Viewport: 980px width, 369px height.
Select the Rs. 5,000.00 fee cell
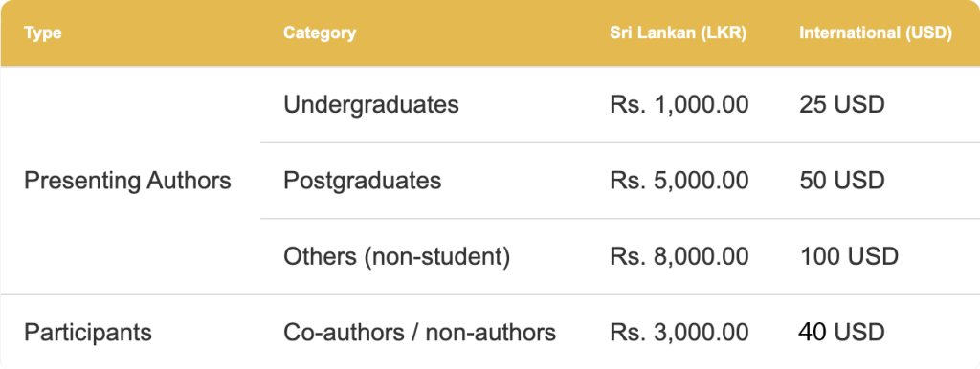679,181
